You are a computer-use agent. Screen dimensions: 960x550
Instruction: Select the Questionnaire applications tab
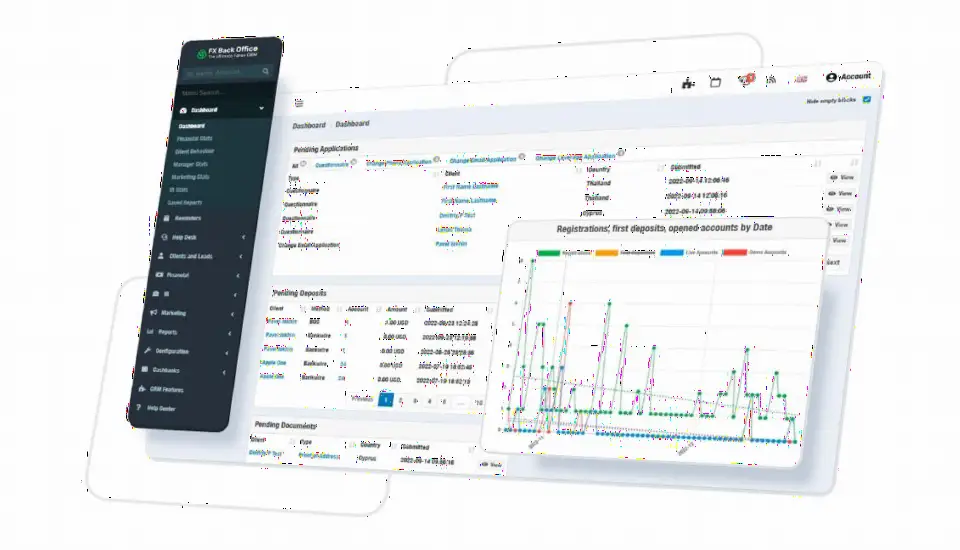(332, 164)
